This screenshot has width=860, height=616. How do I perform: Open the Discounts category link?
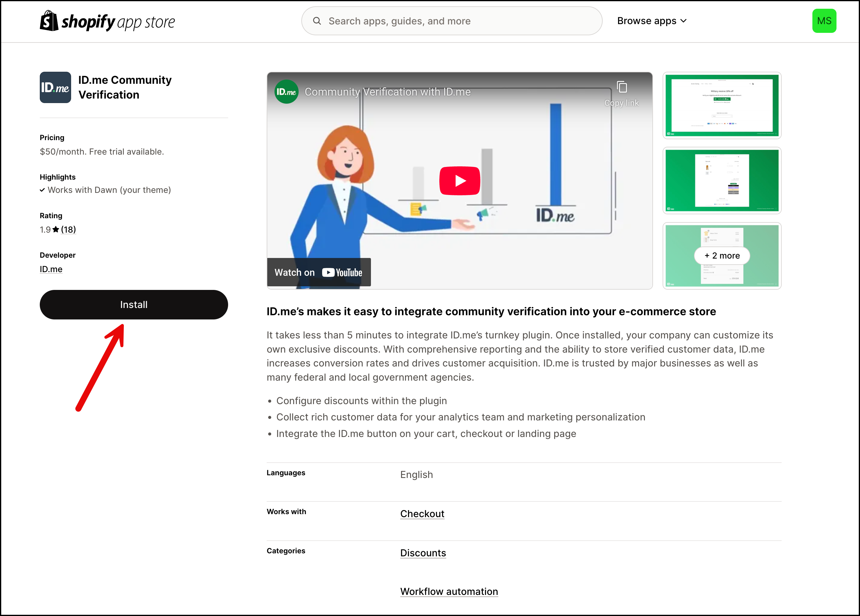coord(423,553)
